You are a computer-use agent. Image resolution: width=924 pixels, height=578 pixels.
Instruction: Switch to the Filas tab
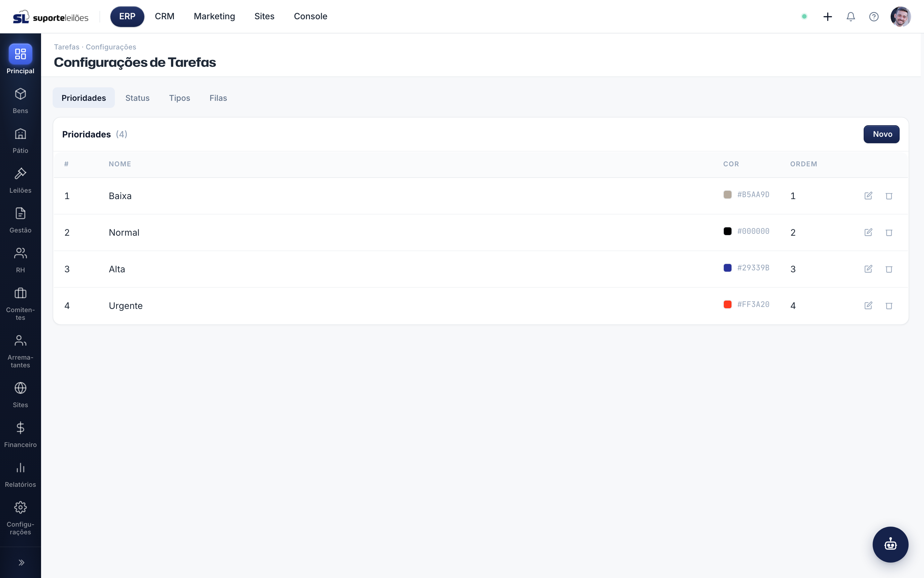[218, 98]
